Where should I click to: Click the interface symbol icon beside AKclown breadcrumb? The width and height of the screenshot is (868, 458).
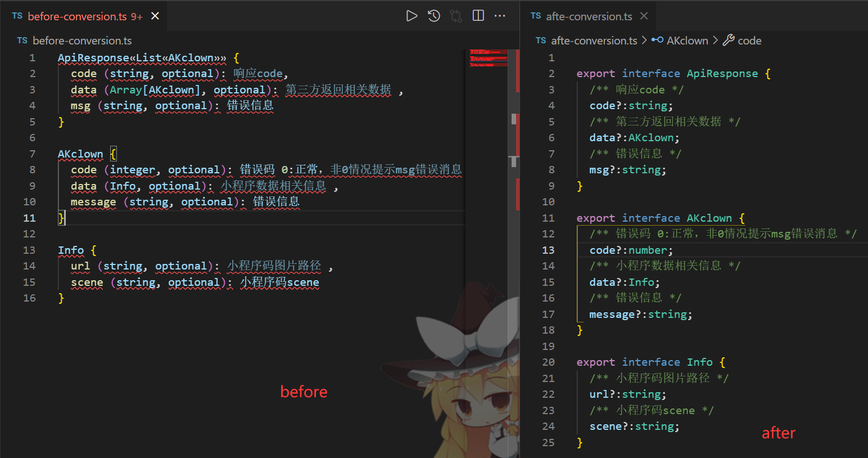657,40
